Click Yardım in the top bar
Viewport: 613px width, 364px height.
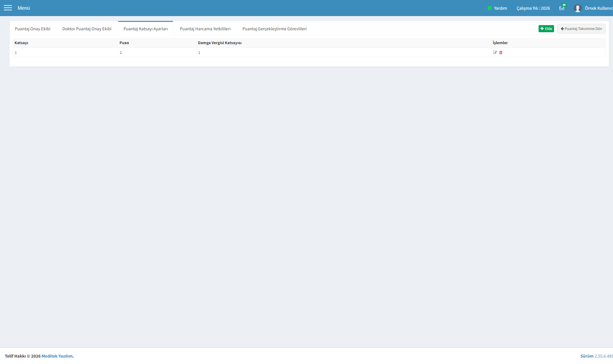point(500,8)
